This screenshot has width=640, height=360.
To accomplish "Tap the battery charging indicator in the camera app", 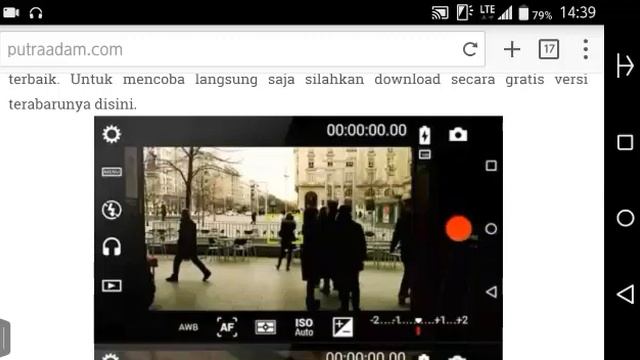I will 424,135.
